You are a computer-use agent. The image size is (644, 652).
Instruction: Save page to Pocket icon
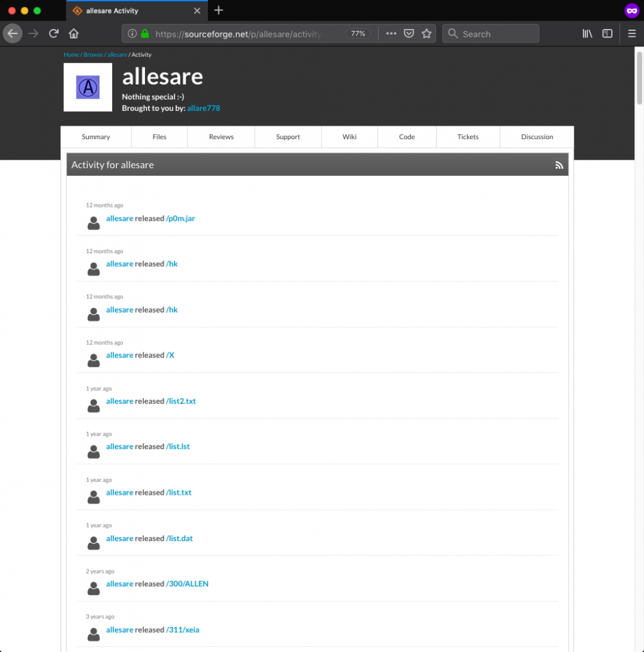point(409,34)
